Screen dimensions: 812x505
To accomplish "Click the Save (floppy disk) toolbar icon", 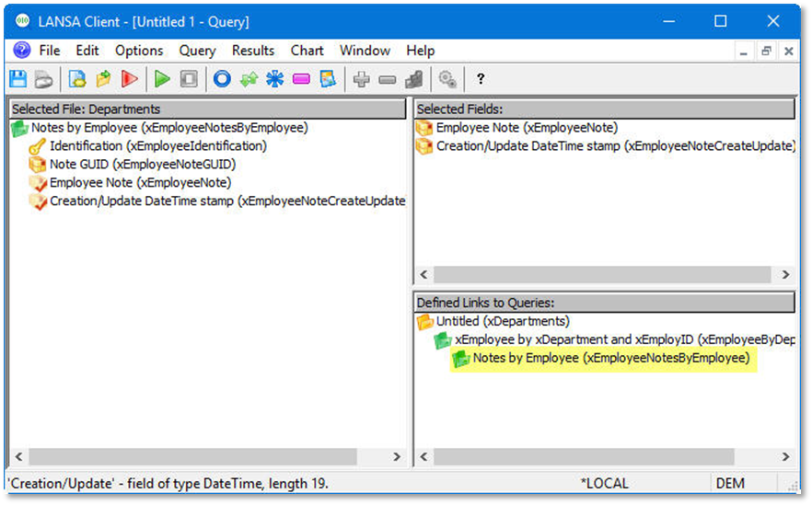I will [x=18, y=79].
